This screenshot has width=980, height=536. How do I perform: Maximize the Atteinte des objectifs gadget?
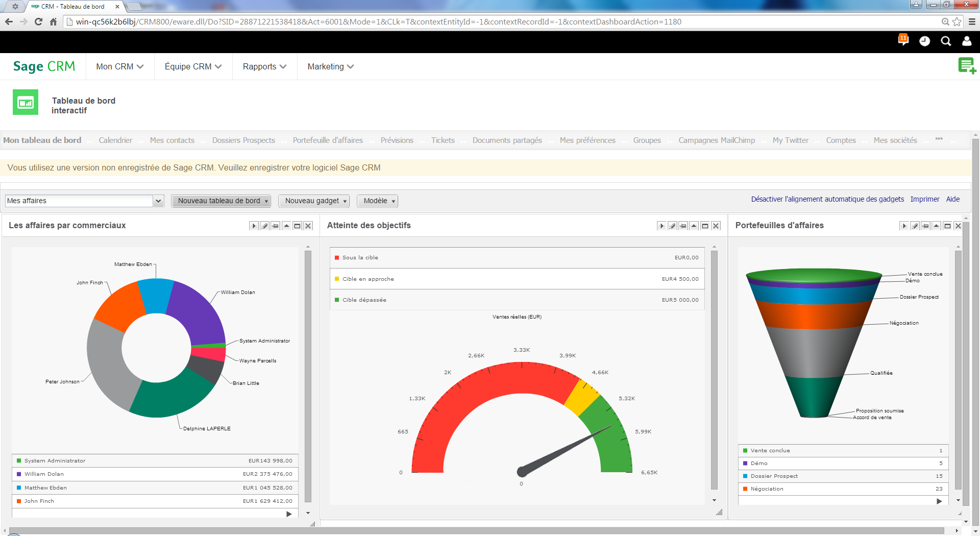tap(705, 226)
